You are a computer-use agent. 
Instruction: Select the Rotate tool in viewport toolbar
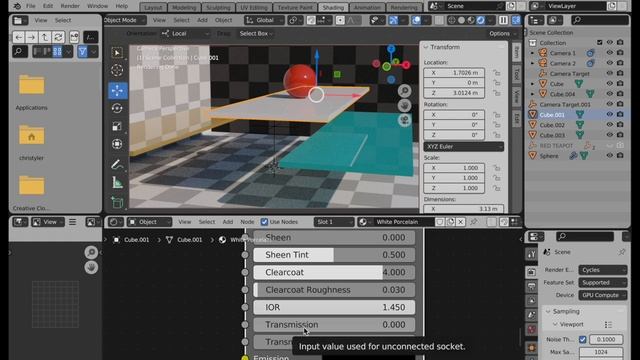(118, 108)
